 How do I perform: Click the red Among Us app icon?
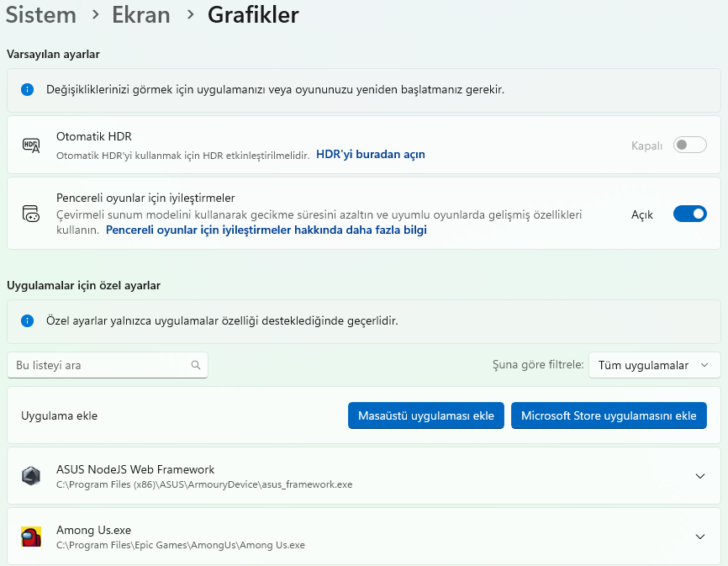(x=31, y=537)
